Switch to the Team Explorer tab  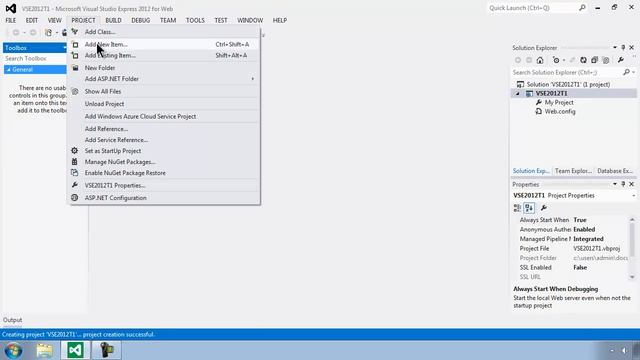tap(573, 171)
